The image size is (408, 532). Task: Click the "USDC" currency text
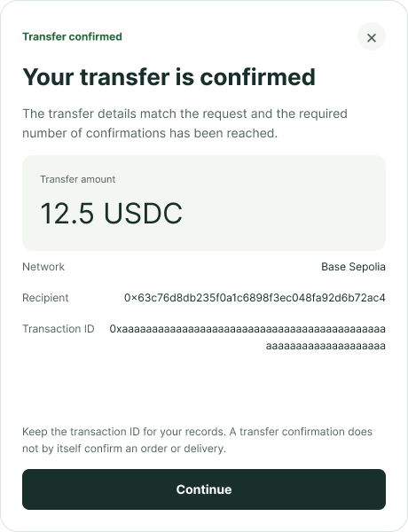click(x=143, y=214)
